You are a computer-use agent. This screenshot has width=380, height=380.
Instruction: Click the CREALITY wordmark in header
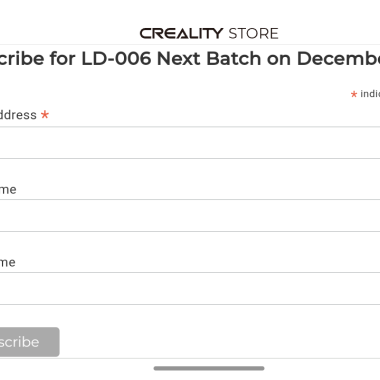point(181,33)
